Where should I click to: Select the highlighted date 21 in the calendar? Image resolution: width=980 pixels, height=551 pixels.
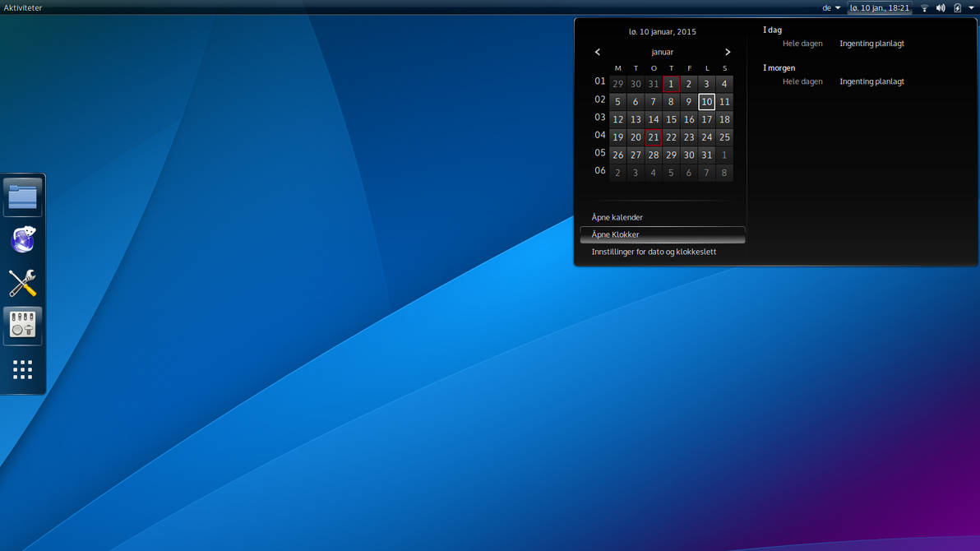[653, 137]
